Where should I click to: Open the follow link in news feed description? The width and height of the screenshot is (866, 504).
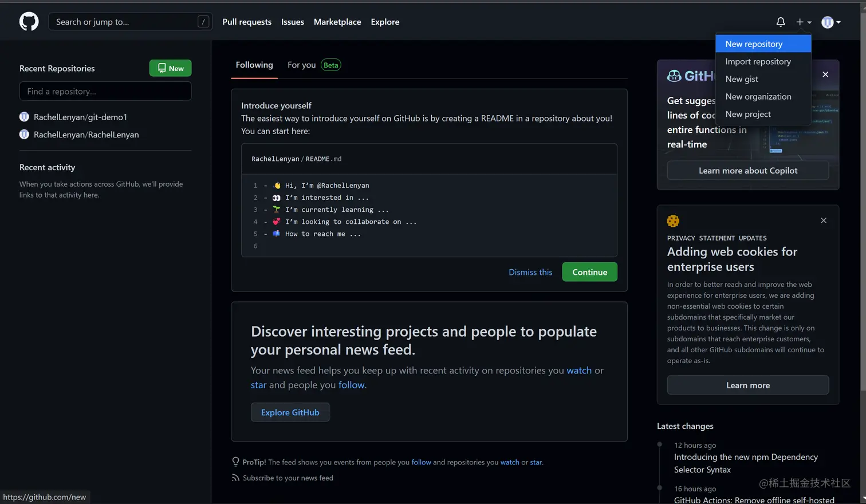pos(352,385)
